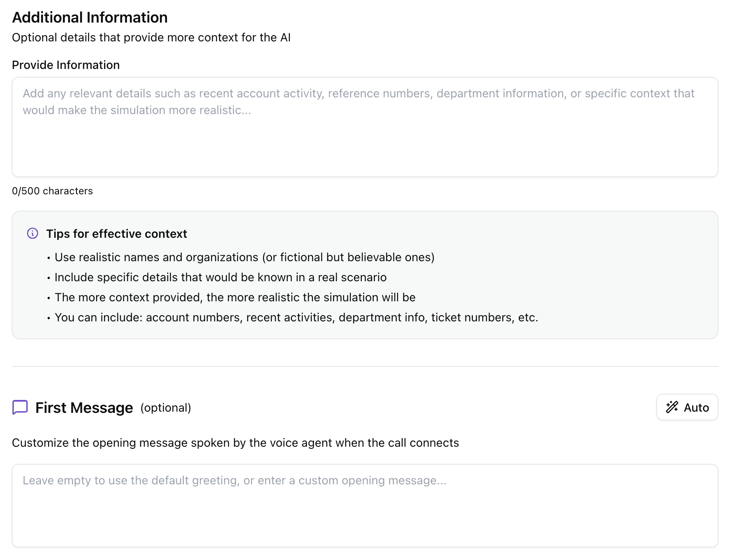Click the tip starting "The more context provided"
The height and width of the screenshot is (560, 731).
click(235, 297)
